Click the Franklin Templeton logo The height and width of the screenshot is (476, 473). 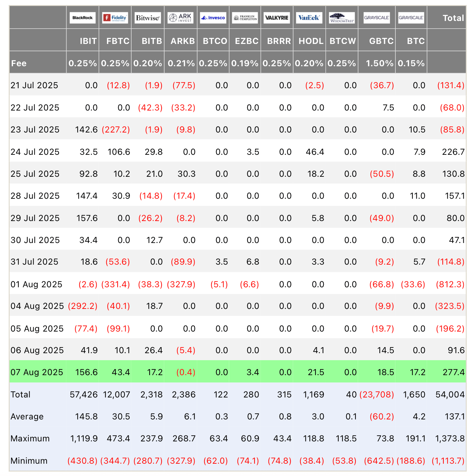tap(245, 18)
